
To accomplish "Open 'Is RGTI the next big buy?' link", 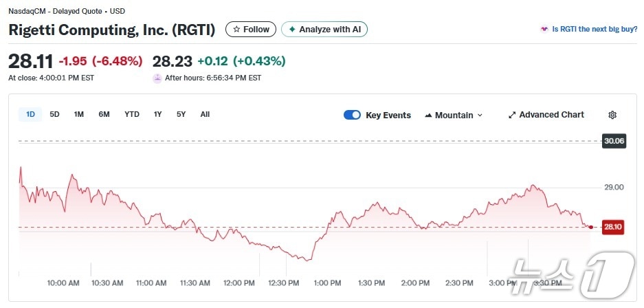I will click(x=594, y=30).
